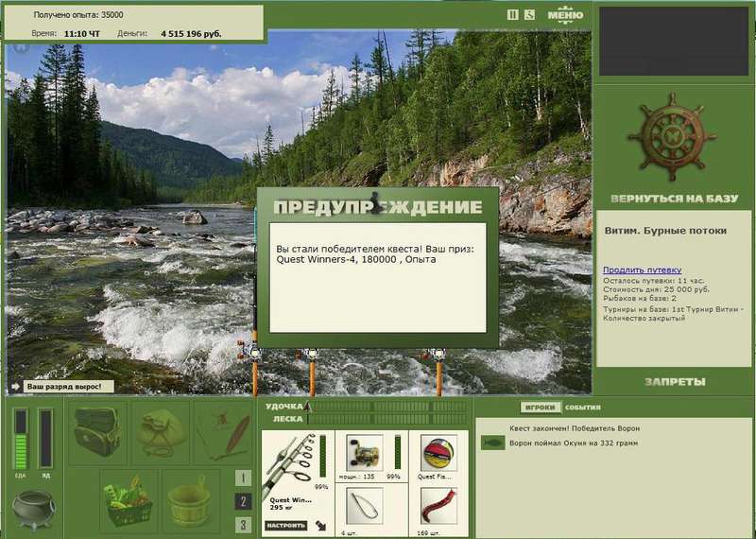Click the УДОЧКА tension bar

388,407
